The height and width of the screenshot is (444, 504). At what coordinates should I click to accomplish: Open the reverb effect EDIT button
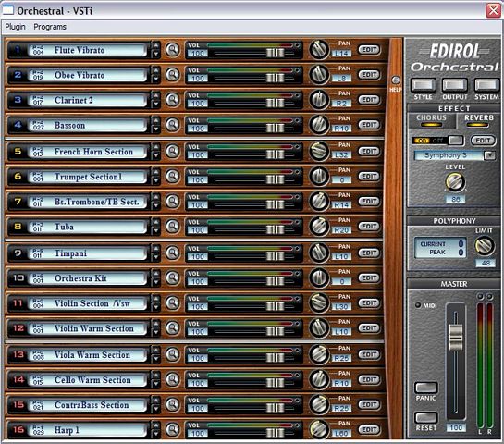coord(483,141)
